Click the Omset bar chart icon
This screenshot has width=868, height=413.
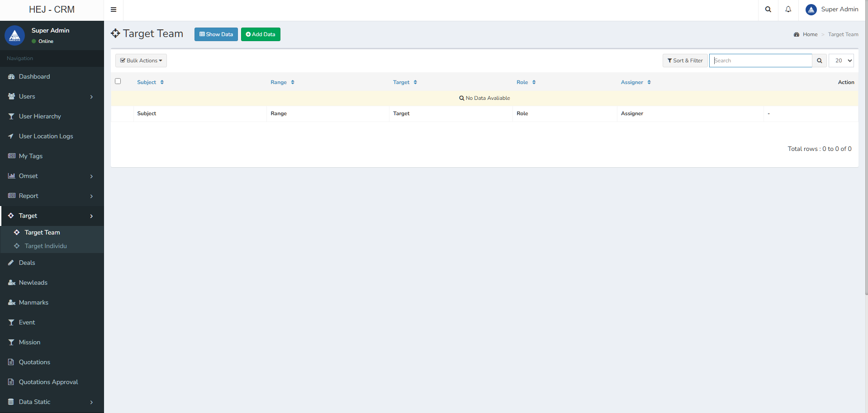[11, 176]
